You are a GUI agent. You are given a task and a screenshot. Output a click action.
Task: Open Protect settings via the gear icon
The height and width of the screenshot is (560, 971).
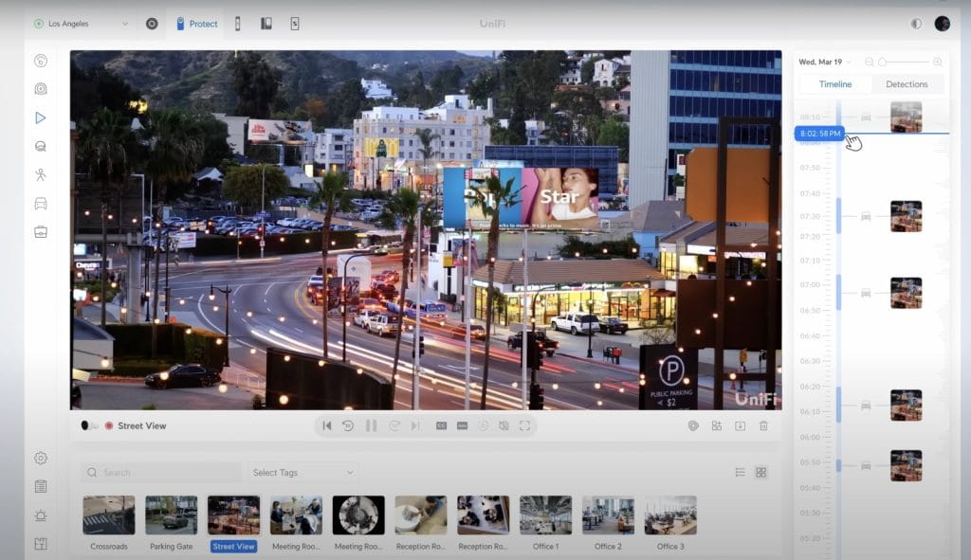click(x=40, y=458)
